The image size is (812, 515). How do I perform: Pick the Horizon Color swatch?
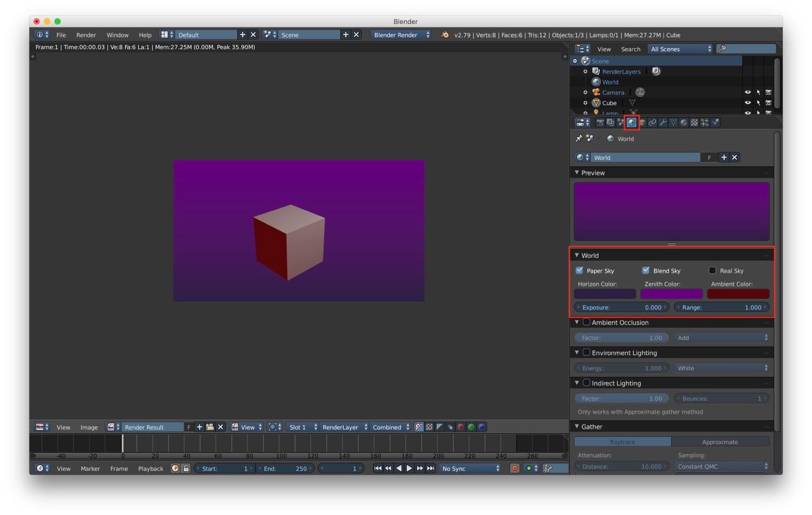tap(605, 294)
